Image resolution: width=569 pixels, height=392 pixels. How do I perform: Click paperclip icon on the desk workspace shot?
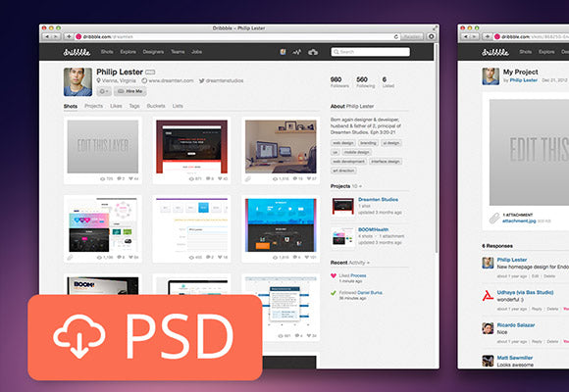[248, 178]
